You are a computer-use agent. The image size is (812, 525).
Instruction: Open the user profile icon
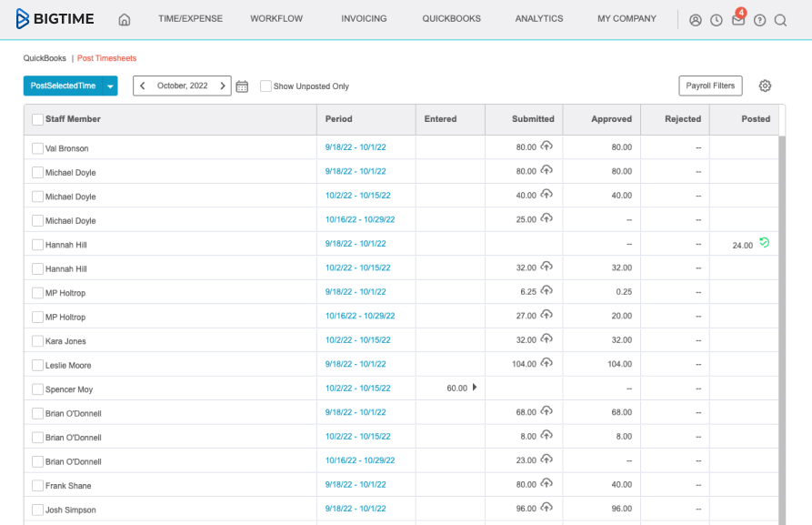coord(696,20)
